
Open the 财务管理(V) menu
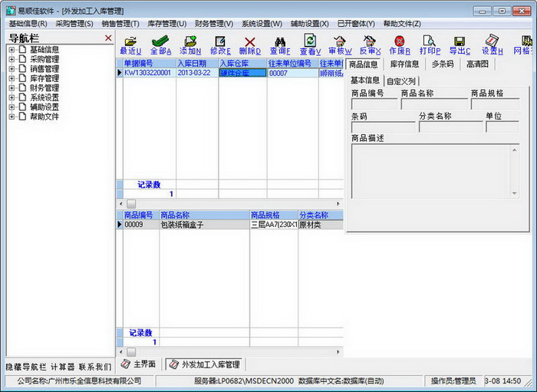(214, 24)
